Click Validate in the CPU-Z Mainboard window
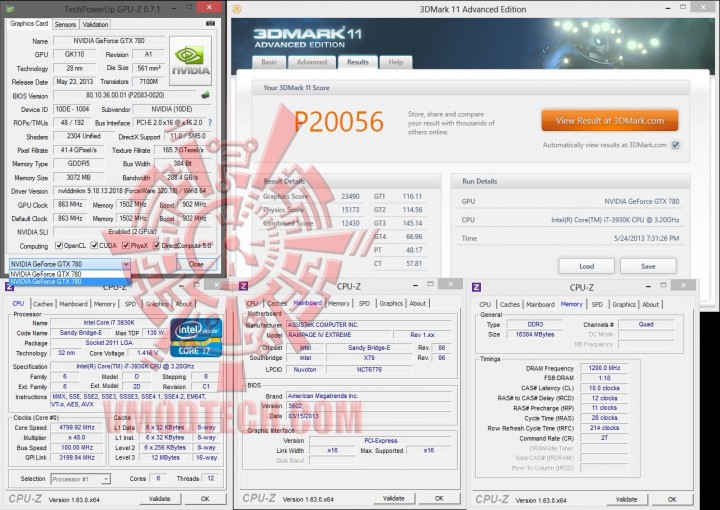The width and height of the screenshot is (720, 510). (394, 499)
